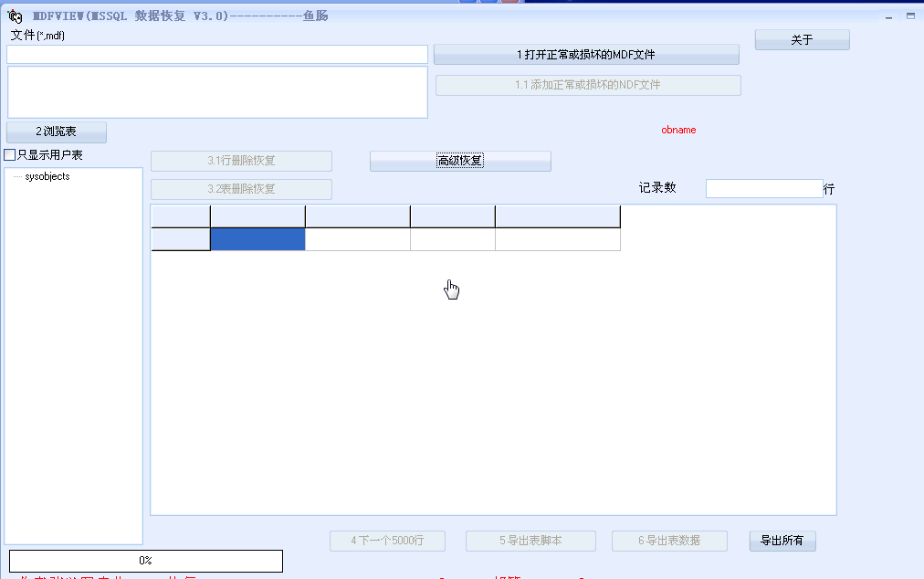The image size is (924, 579).
Task: Click 4 下一个5000行 button
Action: point(388,541)
